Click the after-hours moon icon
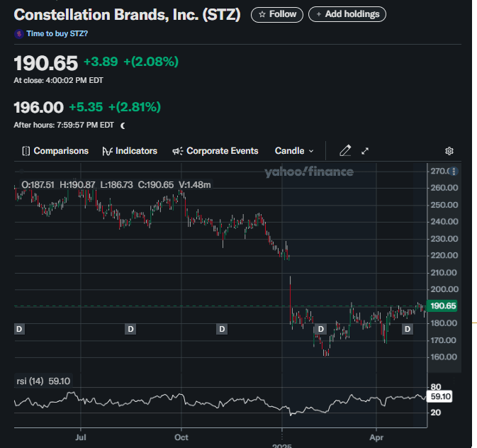The width and height of the screenshot is (477, 448). click(123, 125)
